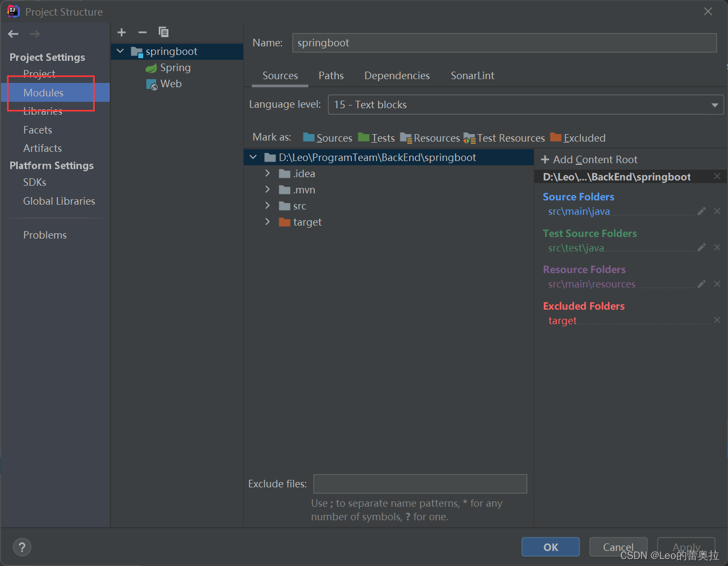The image size is (728, 566).
Task: Unmark src\main\java source folder
Action: tap(717, 212)
